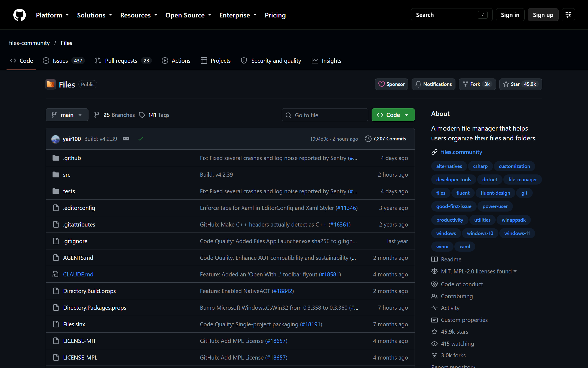
Task: Open the Actions tab
Action: (x=176, y=61)
